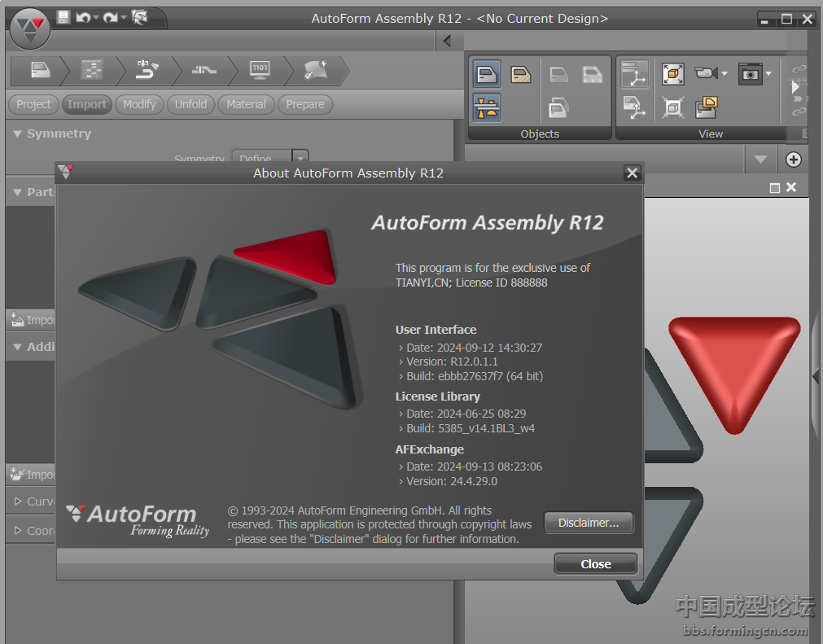This screenshot has width=823, height=644.
Task: Switch to the Unfold tab
Action: click(190, 104)
